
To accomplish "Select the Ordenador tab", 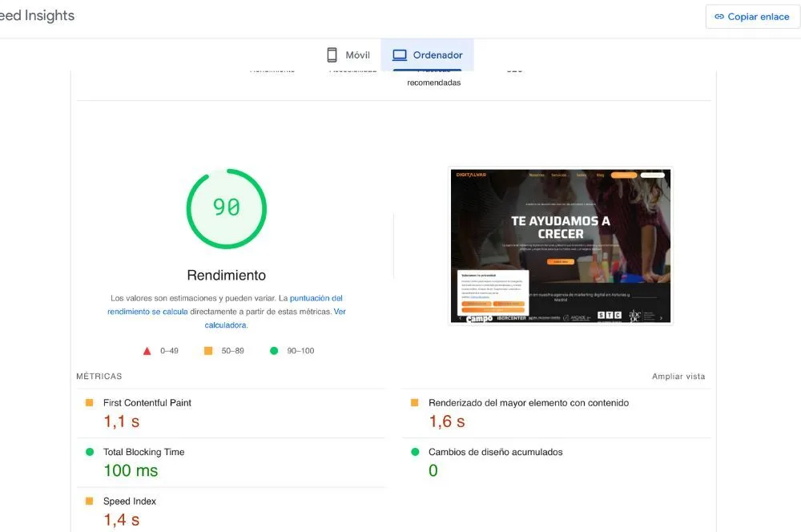I will point(427,54).
